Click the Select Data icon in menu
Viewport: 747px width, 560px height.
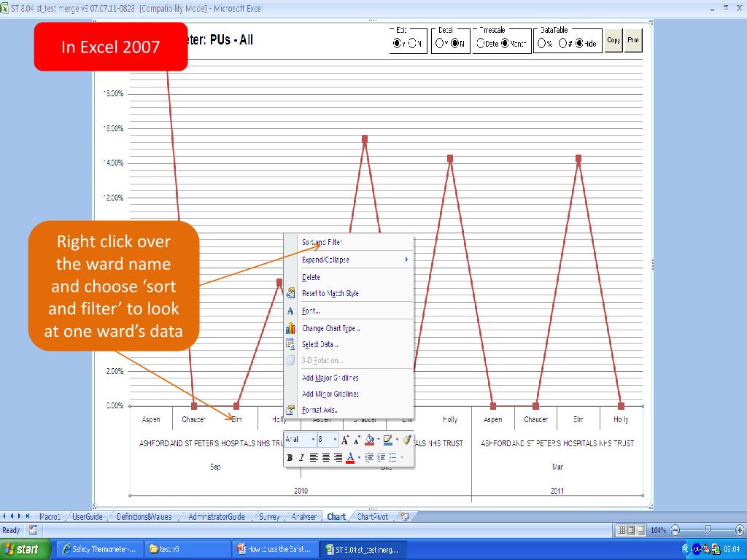tap(290, 344)
